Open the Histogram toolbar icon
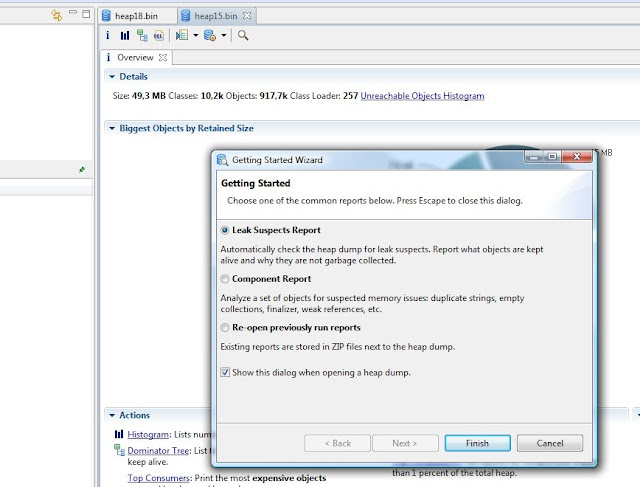640x487 pixels. [x=125, y=36]
